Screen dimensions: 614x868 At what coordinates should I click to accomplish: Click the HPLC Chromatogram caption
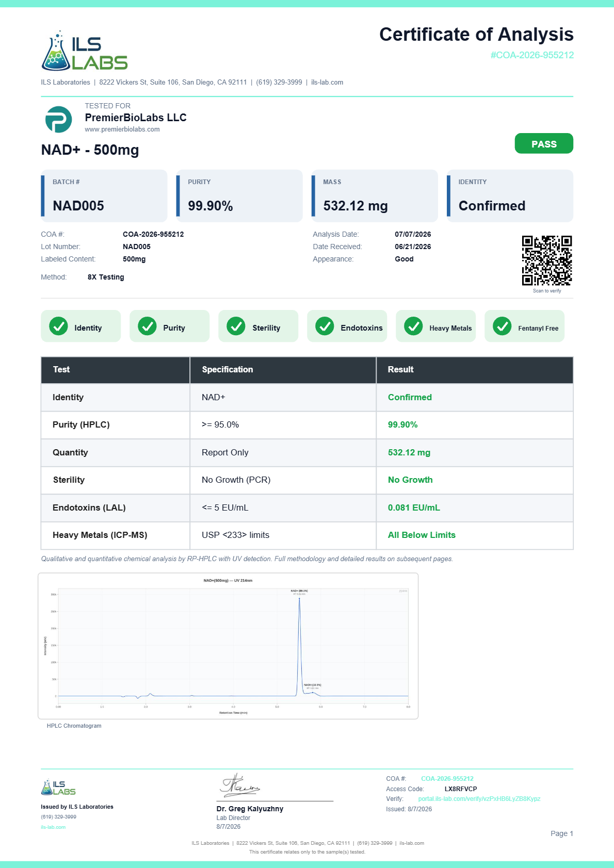coord(74,726)
